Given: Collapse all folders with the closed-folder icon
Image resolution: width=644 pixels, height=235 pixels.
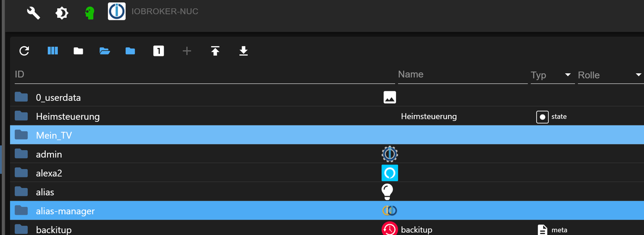Looking at the screenshot, I should tap(78, 51).
